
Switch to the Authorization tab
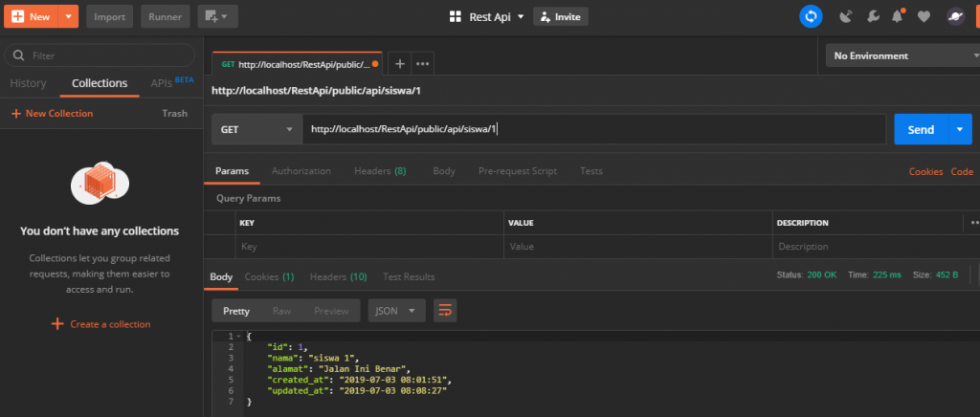pyautogui.click(x=301, y=171)
